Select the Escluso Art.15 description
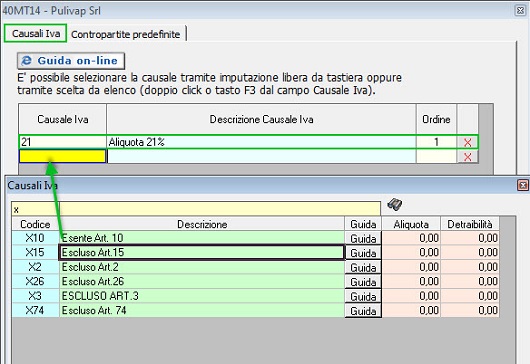Viewport: 530px width, 364px height. [202, 252]
